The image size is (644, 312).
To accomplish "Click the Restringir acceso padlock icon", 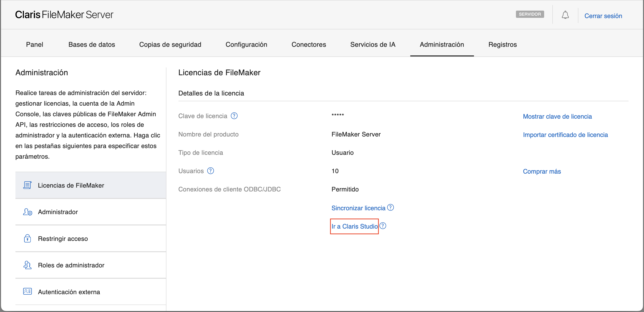I will [27, 238].
